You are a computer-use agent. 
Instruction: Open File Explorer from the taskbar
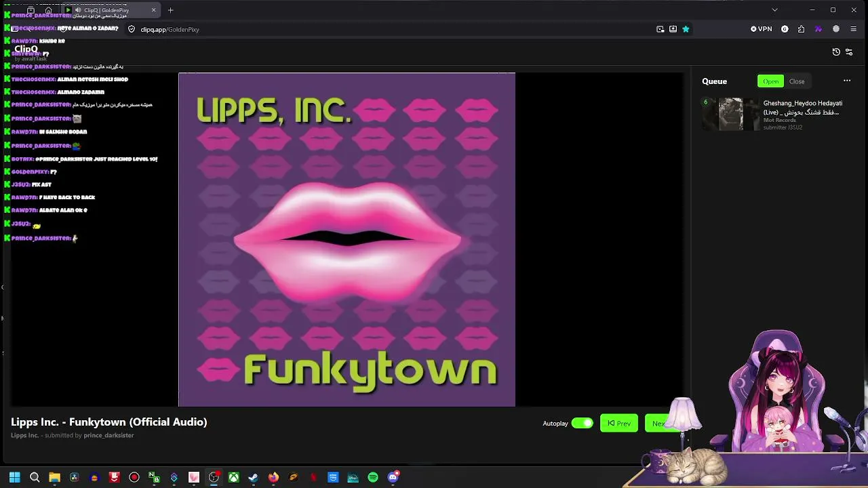(x=54, y=477)
